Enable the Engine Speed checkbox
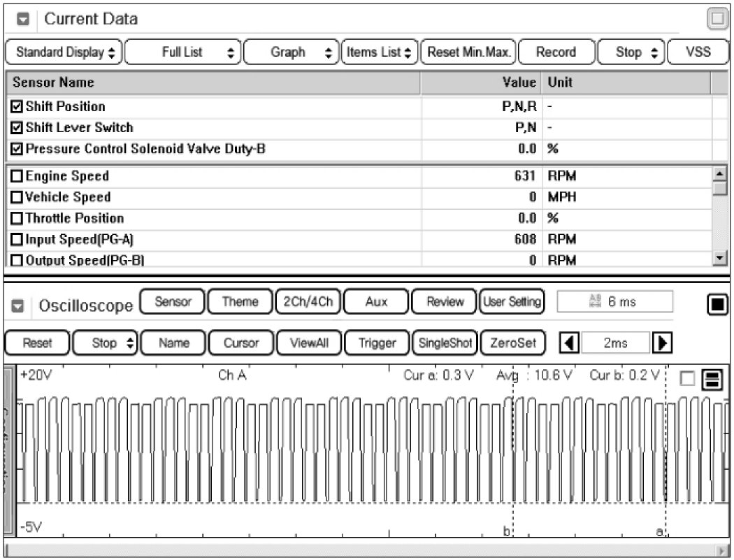This screenshot has width=734, height=560. [17, 176]
